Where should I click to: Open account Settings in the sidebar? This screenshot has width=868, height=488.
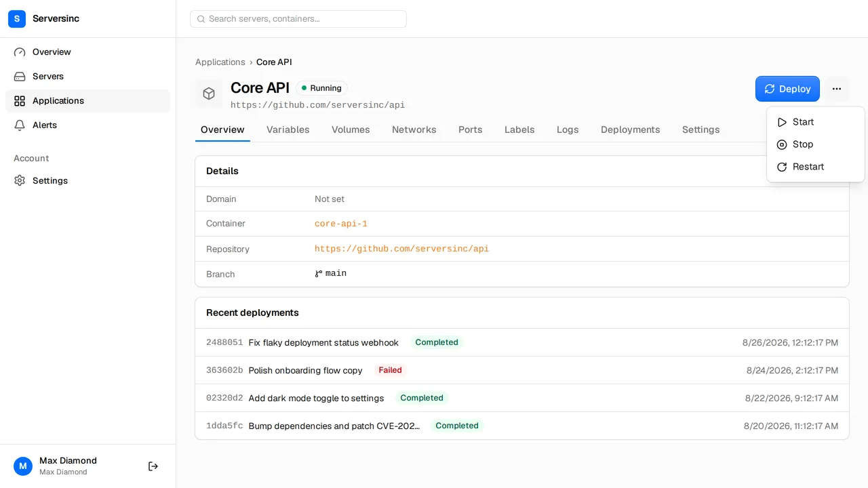[87, 181]
